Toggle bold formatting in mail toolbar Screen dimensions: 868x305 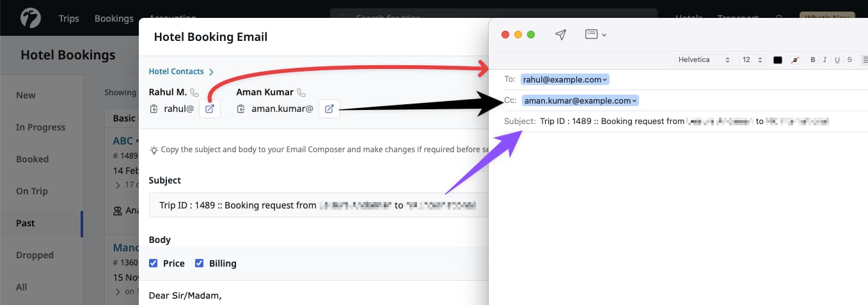coord(813,60)
